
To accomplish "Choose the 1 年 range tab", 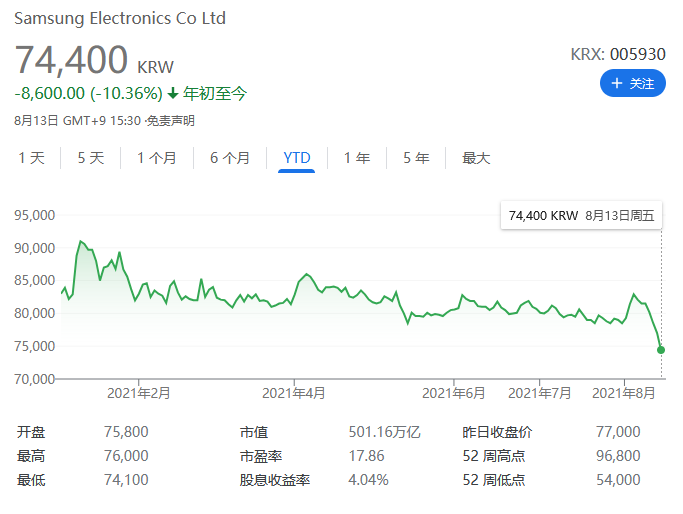I will tap(357, 158).
